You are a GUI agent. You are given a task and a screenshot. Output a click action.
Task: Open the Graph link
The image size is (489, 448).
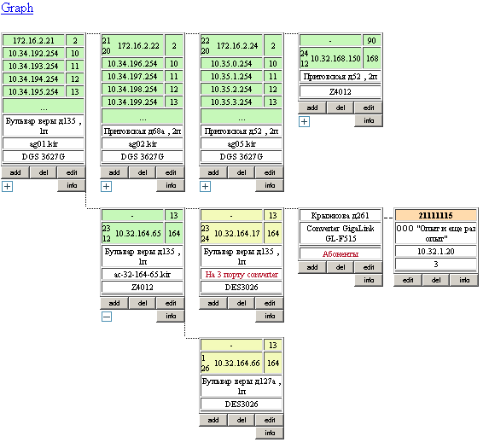(17, 8)
